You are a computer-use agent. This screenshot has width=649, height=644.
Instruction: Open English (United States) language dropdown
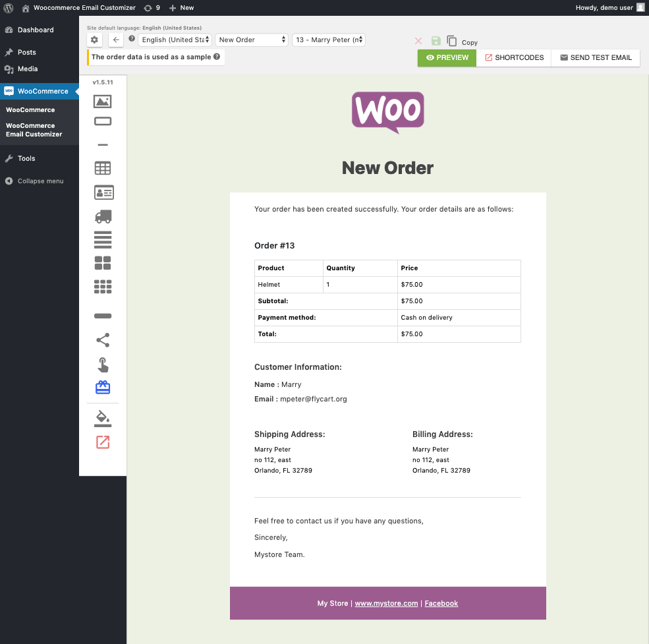pos(175,40)
